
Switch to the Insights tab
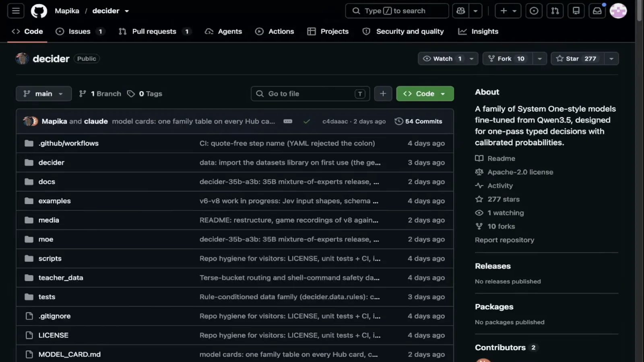(x=478, y=31)
